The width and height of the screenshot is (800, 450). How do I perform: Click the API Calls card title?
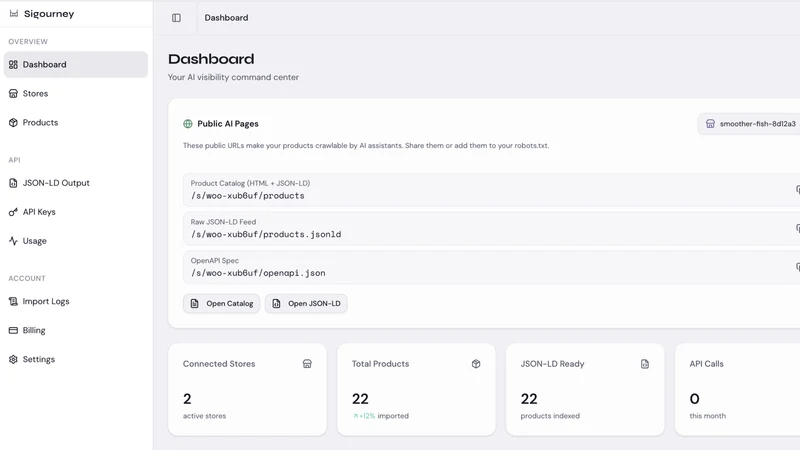[707, 364]
